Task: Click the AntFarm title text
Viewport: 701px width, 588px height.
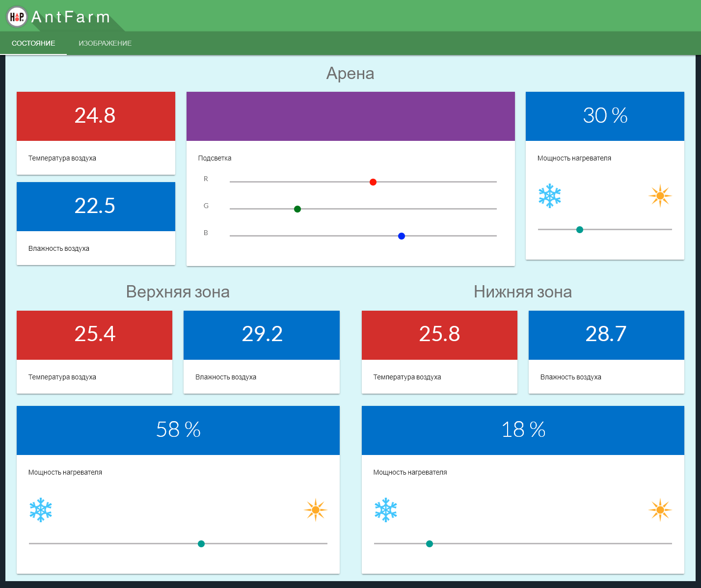Action: coord(71,17)
